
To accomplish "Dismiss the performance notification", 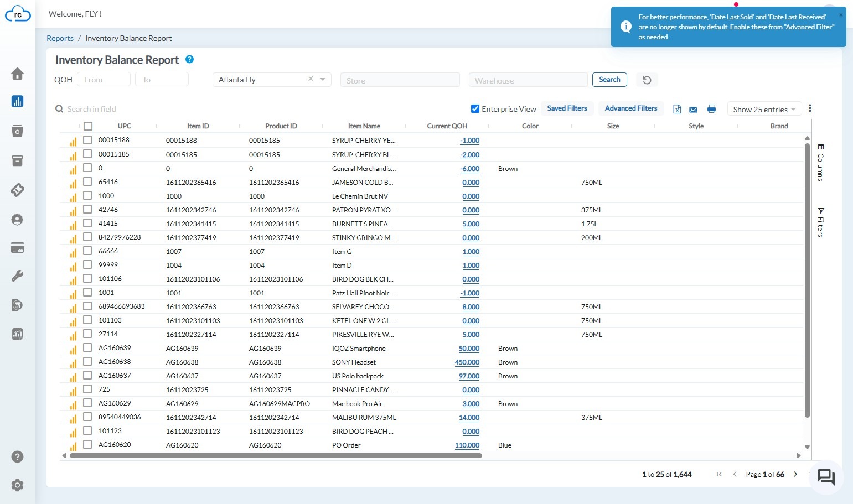I will [x=841, y=15].
